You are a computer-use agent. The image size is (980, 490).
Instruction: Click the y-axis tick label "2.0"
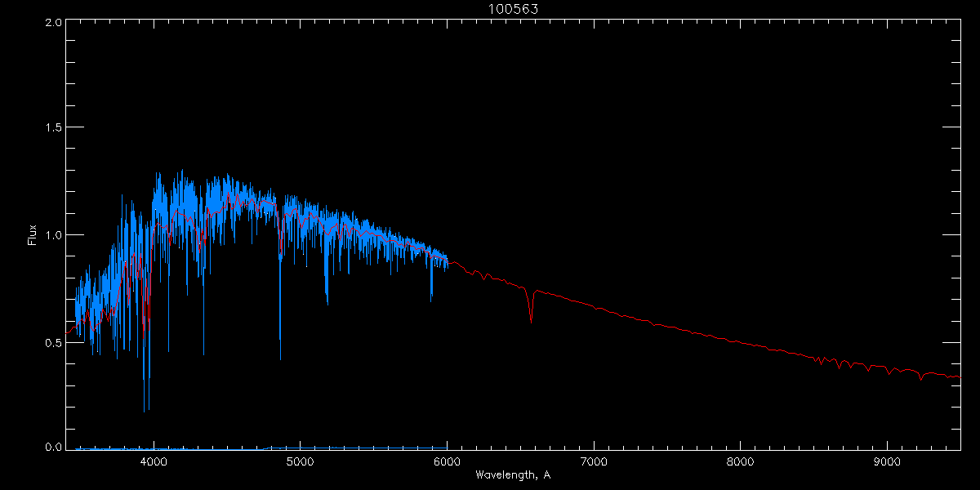click(x=53, y=23)
